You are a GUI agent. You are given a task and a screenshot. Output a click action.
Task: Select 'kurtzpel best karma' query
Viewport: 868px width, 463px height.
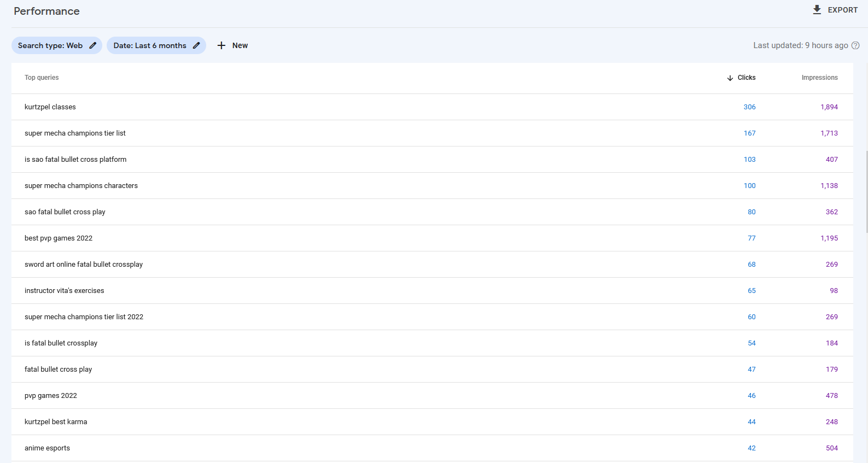point(56,422)
